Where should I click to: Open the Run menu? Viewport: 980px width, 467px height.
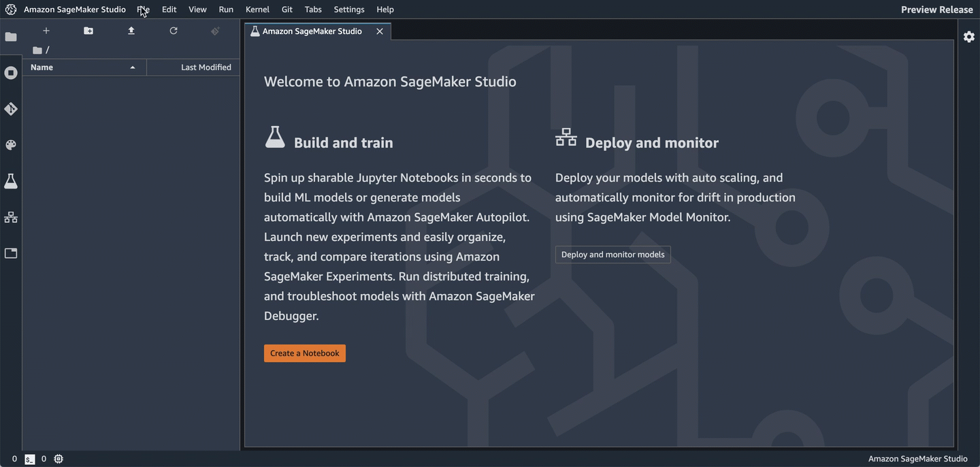click(x=226, y=10)
